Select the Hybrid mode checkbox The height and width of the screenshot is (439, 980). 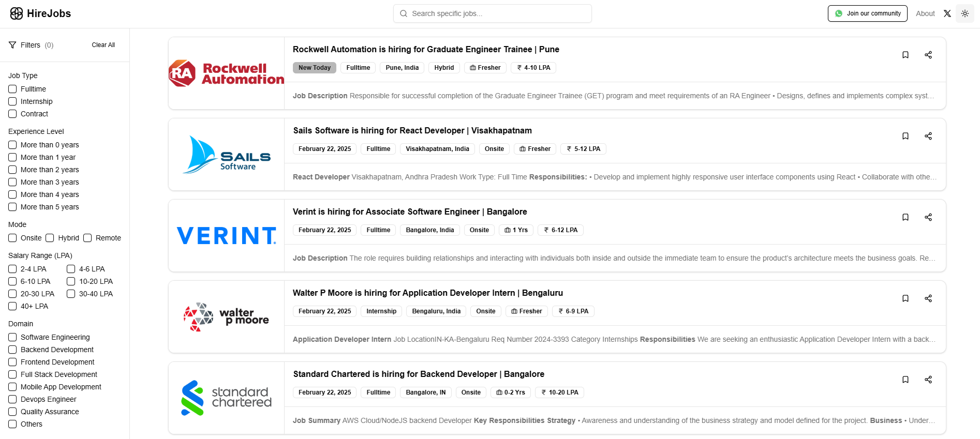[x=50, y=238]
